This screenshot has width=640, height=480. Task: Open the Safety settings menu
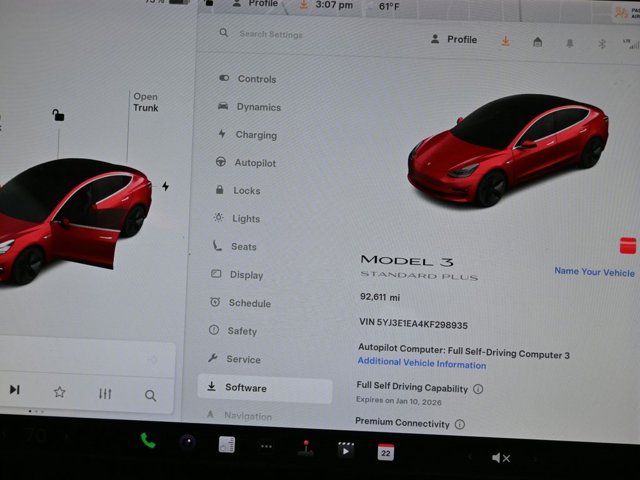point(233,331)
